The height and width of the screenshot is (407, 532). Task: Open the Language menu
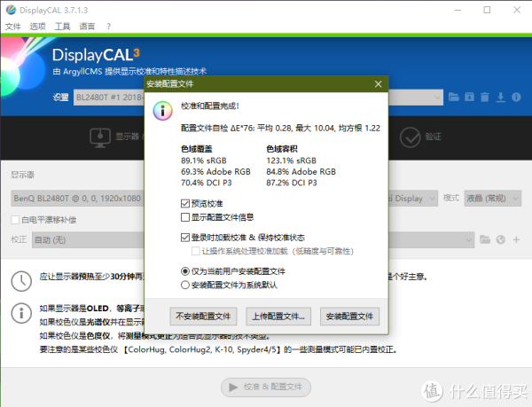(87, 27)
